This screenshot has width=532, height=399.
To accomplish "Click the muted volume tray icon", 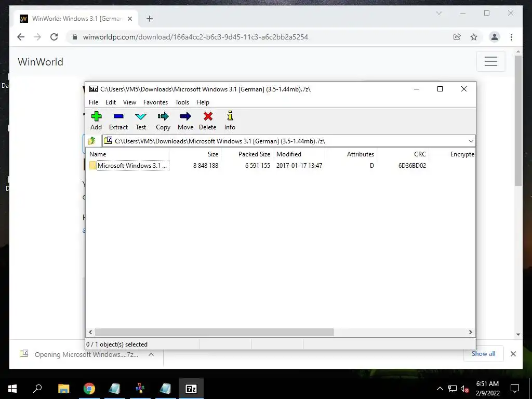I will coord(464,389).
